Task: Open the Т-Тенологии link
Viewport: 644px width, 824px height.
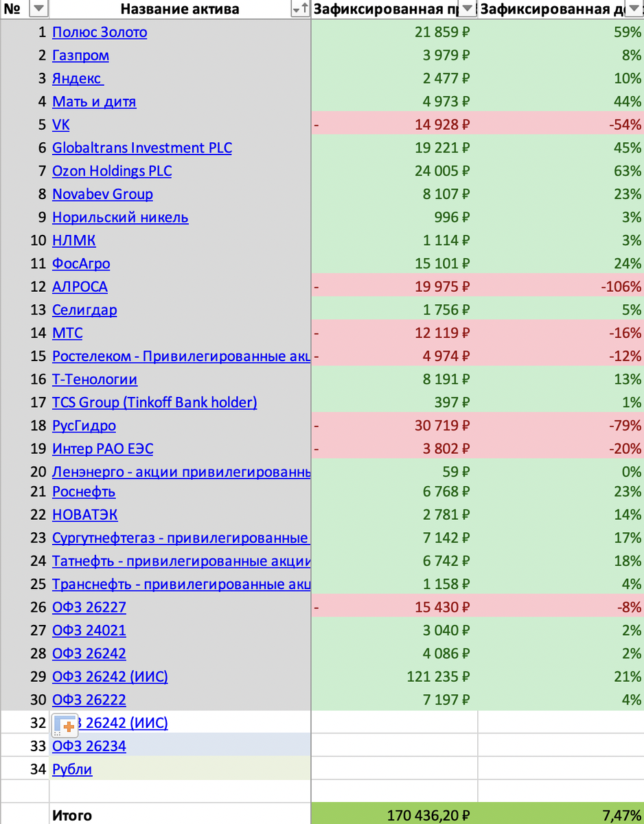Action: point(95,379)
